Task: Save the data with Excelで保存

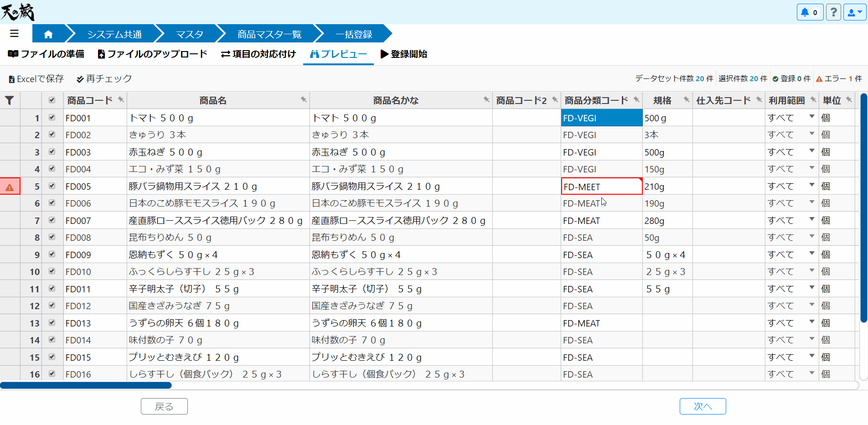Action: (36, 79)
